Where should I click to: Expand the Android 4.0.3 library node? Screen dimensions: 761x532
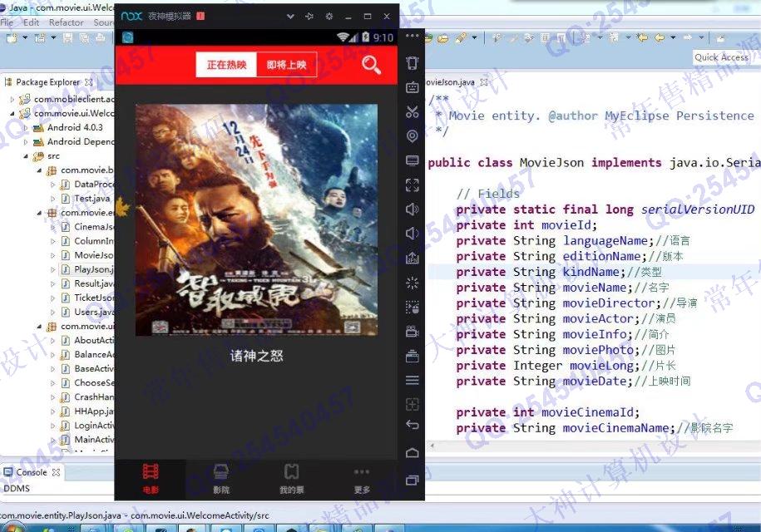[27, 127]
